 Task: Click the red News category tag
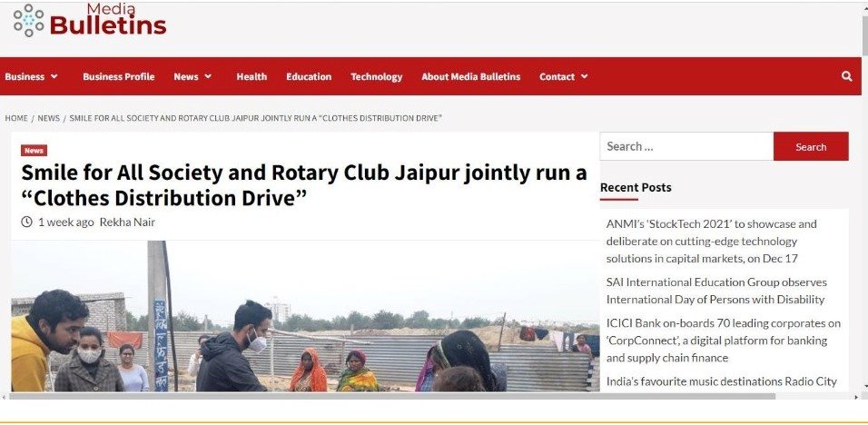pos(34,151)
